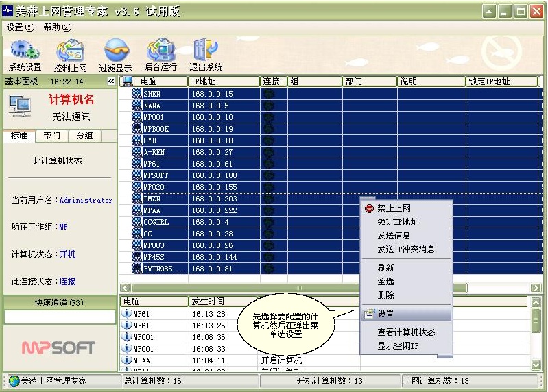
Task: Click the computer icon beside MPSOFT
Action: [136, 175]
